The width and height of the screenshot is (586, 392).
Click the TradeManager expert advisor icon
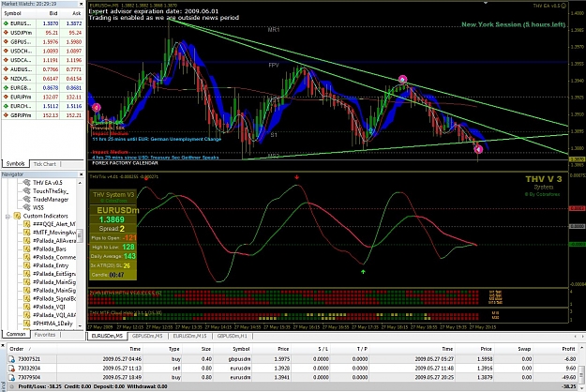coord(26,199)
